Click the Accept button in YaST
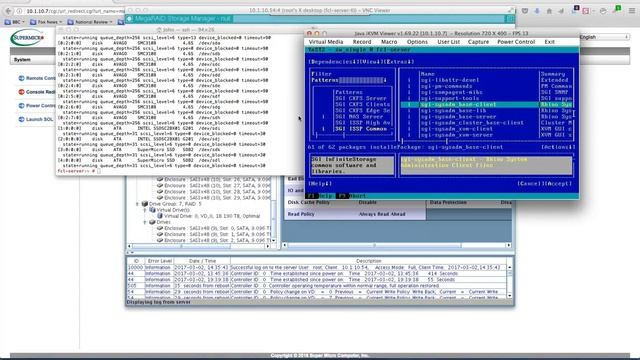This screenshot has width=640, height=360. (558, 184)
